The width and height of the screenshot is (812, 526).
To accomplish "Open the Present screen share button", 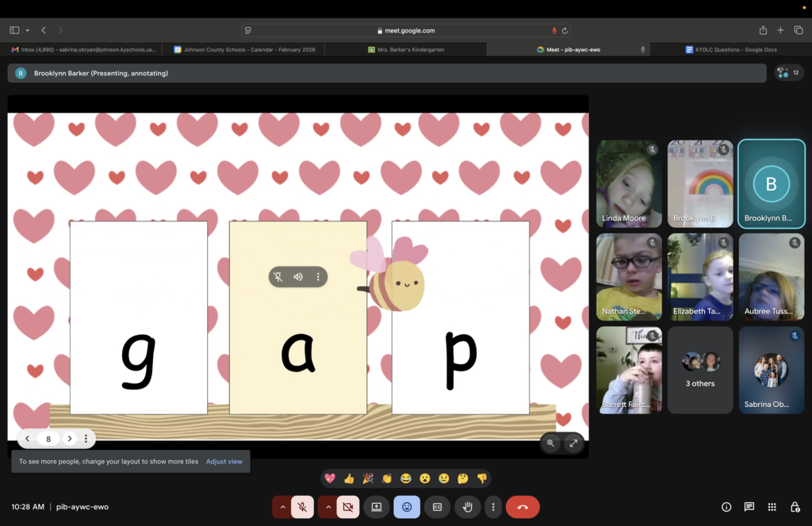I will [376, 507].
